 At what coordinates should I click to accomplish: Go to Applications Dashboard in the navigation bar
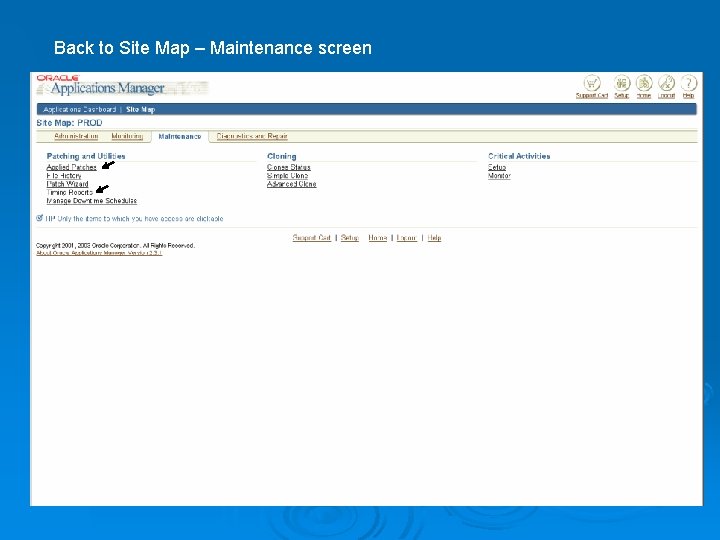[79, 109]
